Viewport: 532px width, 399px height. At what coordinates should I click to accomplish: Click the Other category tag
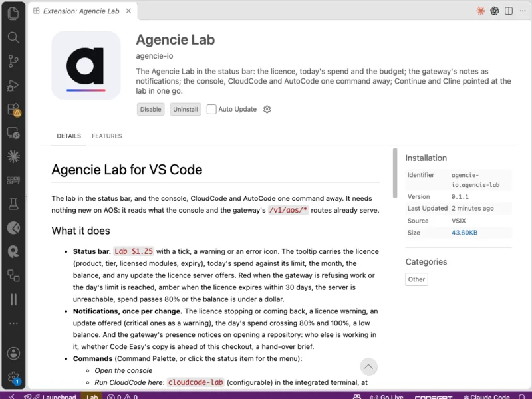(416, 279)
